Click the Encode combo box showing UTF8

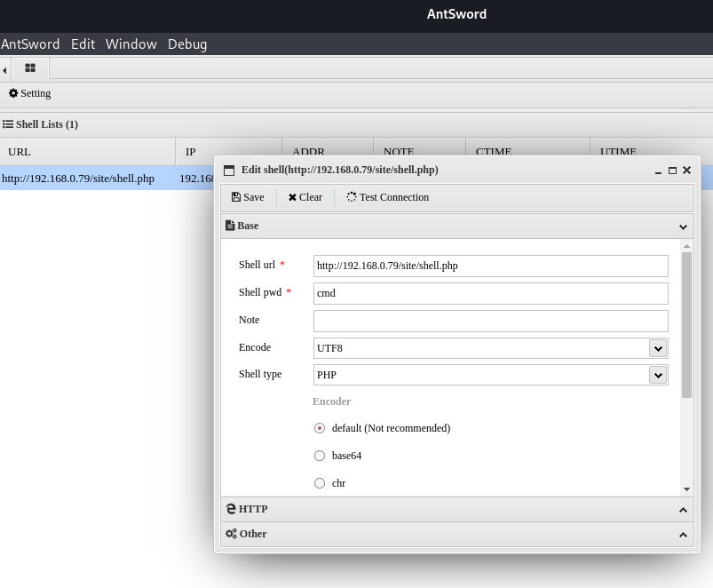pyautogui.click(x=491, y=348)
